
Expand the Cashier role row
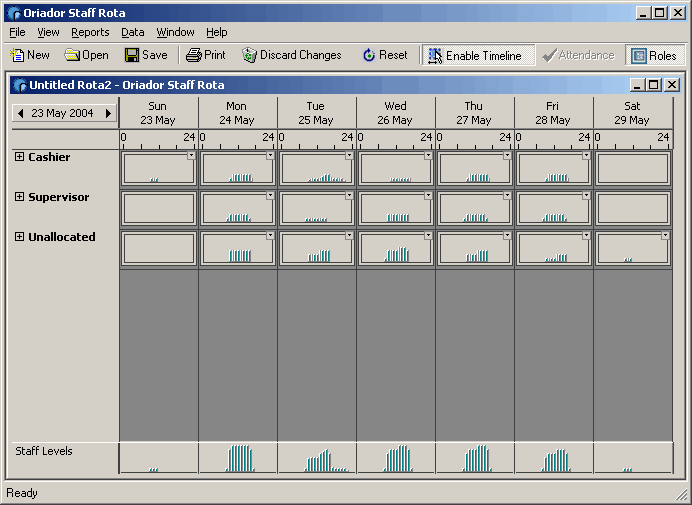19,157
